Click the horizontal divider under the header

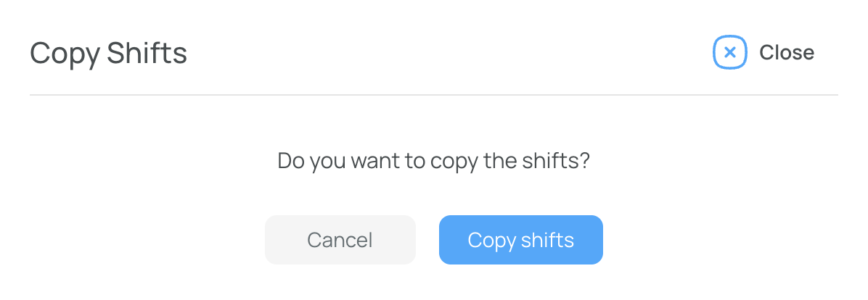click(434, 95)
